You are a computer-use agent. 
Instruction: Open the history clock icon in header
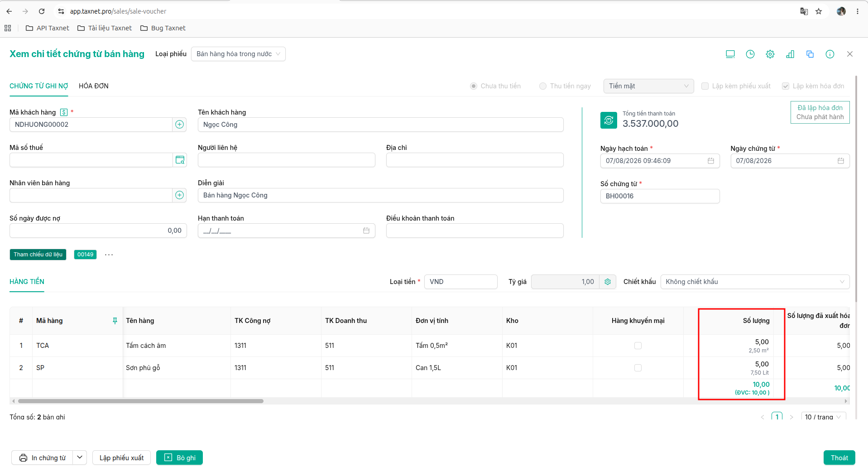click(750, 54)
